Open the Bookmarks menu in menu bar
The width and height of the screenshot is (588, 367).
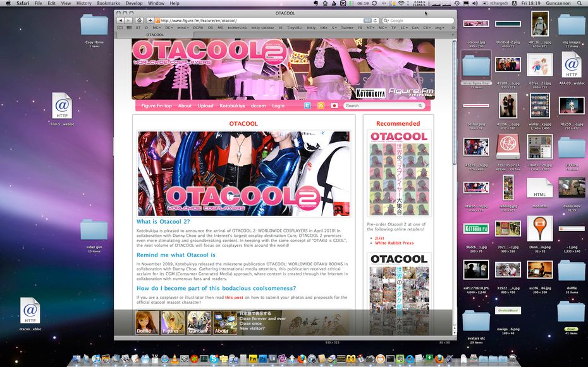(x=108, y=4)
